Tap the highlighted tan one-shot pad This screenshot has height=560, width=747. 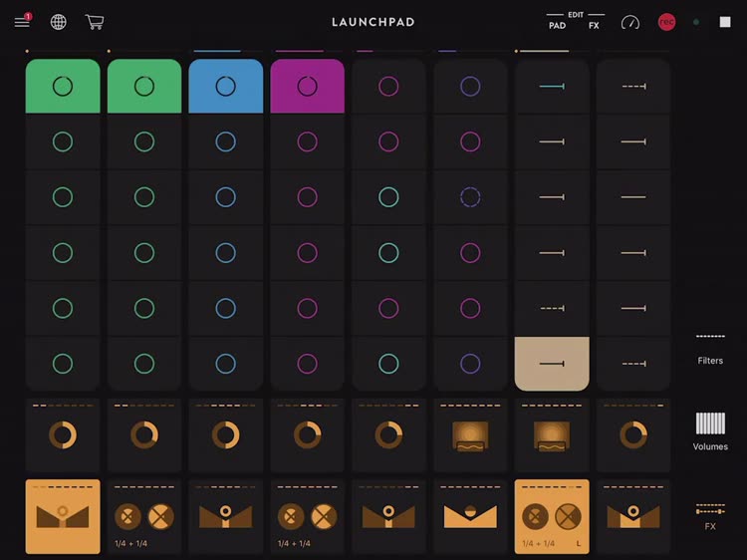click(x=552, y=364)
